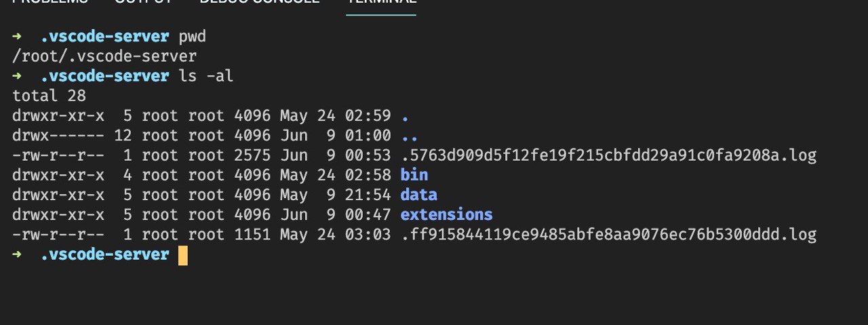Click the .5763d909 log filename
Screen dimensions: 868x325
(x=608, y=155)
